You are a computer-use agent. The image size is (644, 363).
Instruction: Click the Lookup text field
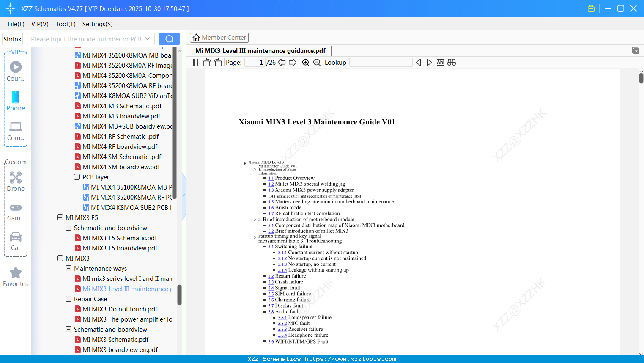pyautogui.click(x=381, y=63)
